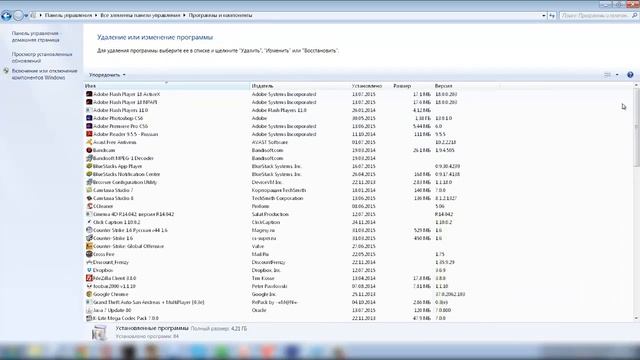Click publisher Peter Pawlowski cell
The width and height of the screenshot is (640, 360).
(269, 287)
